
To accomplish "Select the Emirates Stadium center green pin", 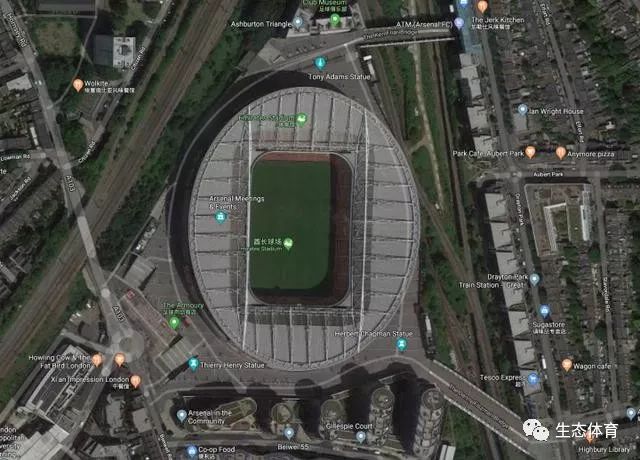I will point(288,244).
